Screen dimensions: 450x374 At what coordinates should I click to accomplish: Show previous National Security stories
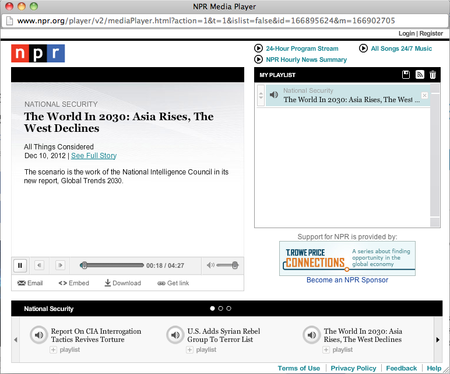point(16,340)
